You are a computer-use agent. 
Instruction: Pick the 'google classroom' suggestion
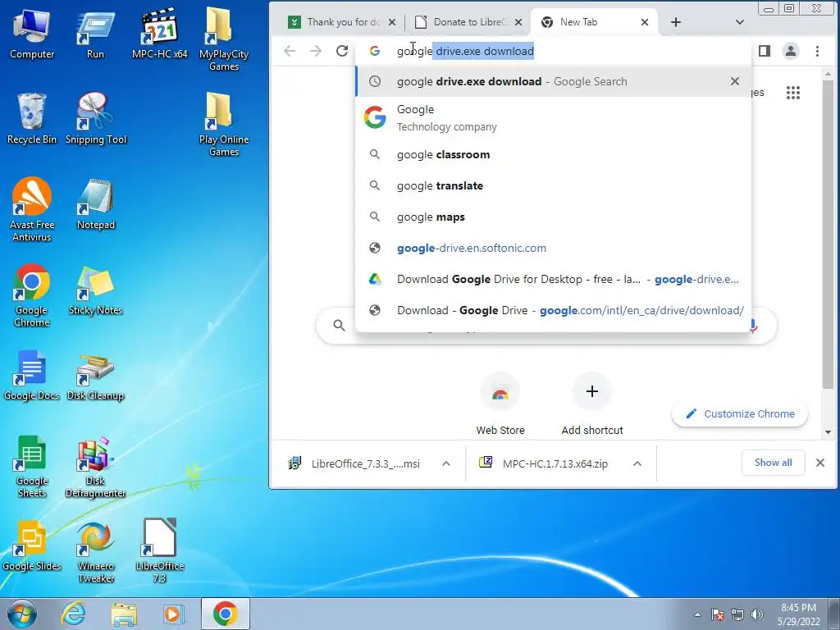tap(554, 155)
